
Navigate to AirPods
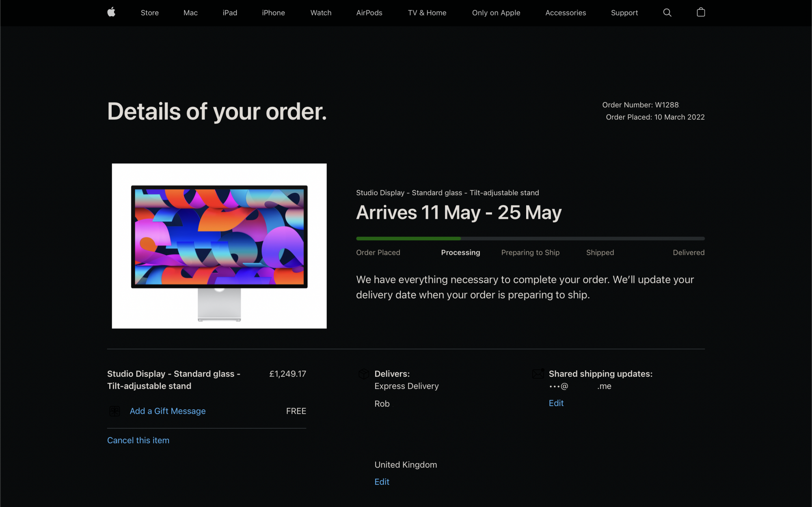[369, 13]
